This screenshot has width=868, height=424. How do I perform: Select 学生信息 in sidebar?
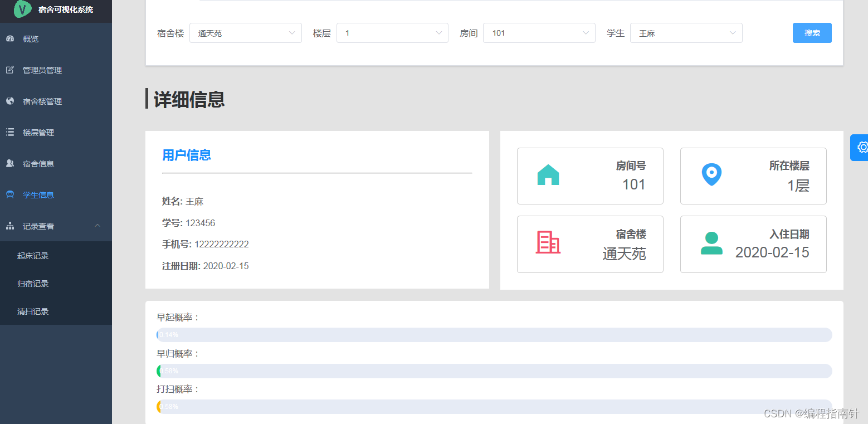56,195
